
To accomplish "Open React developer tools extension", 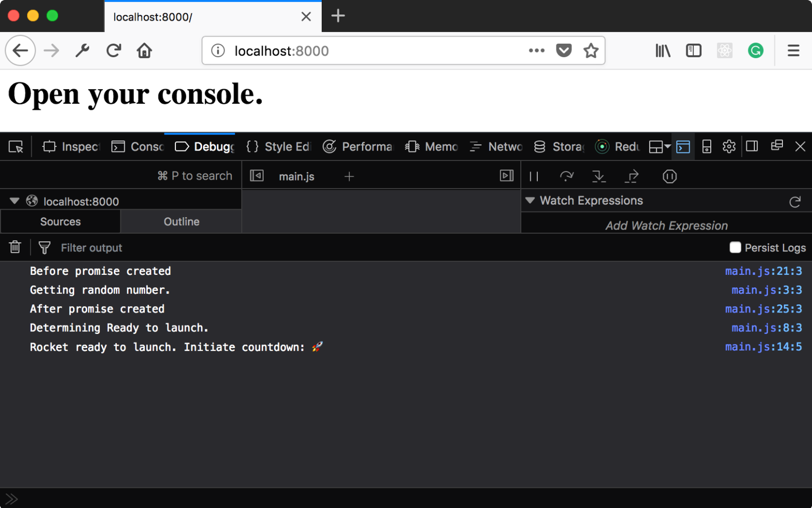I will [725, 51].
